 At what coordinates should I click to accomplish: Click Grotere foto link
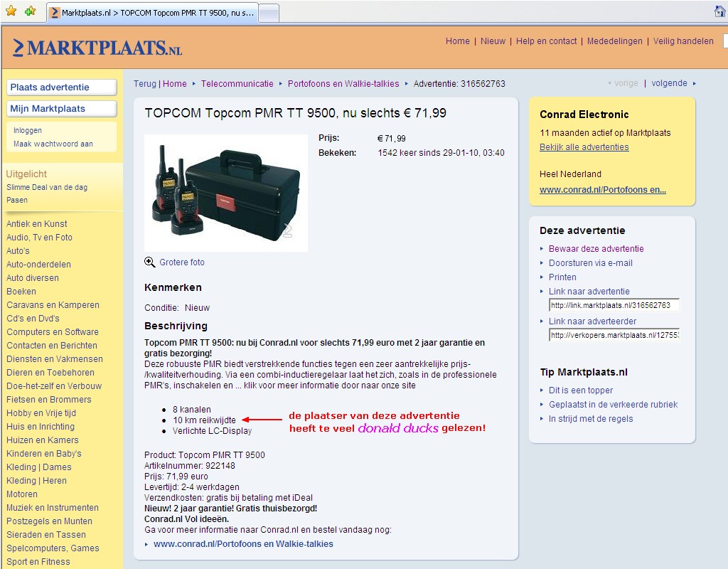[x=181, y=262]
